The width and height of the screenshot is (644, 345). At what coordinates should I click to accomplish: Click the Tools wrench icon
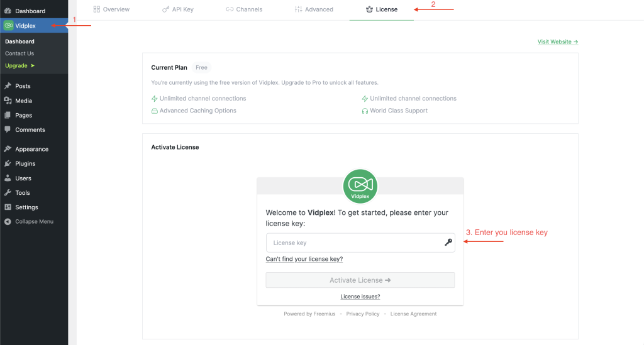[8, 193]
